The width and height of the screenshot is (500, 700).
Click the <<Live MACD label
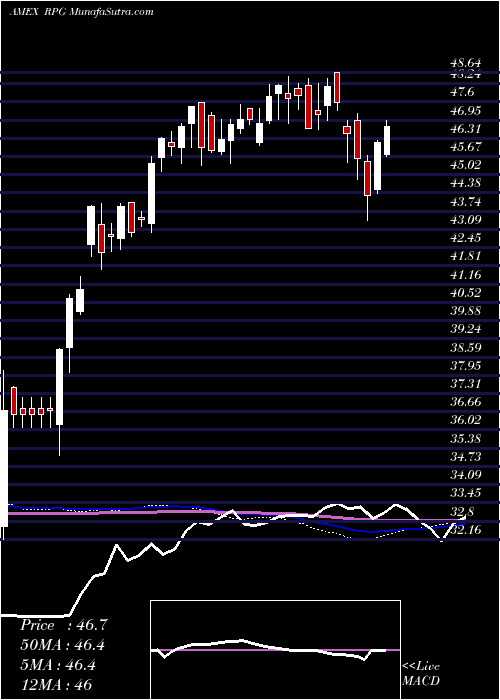[x=421, y=674]
